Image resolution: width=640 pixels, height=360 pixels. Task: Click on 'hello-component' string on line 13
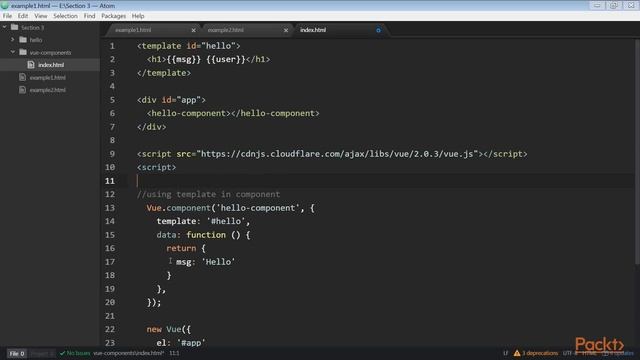pyautogui.click(x=258, y=208)
